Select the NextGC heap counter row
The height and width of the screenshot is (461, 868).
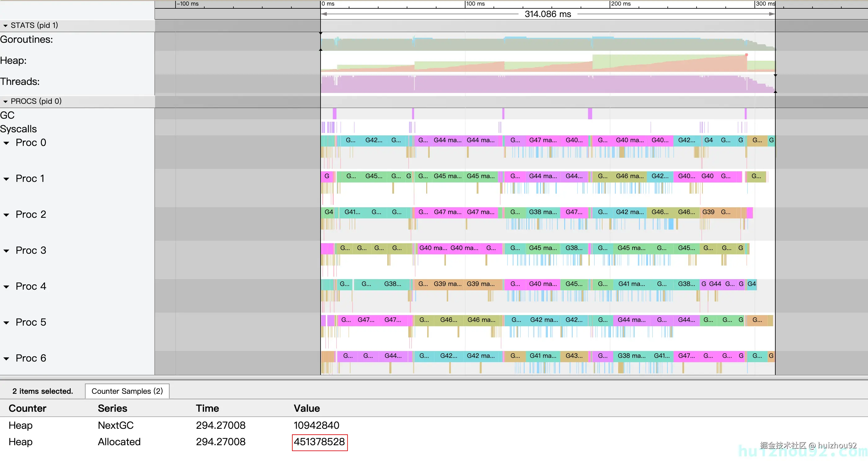pos(116,425)
